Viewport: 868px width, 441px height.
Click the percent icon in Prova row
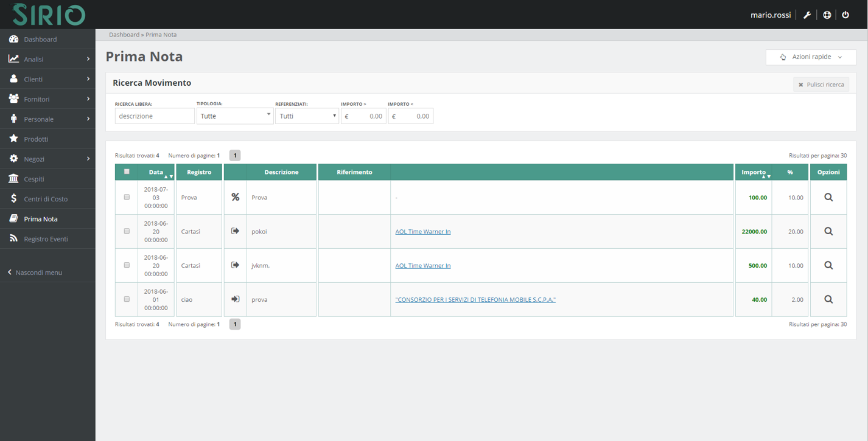[x=236, y=198]
